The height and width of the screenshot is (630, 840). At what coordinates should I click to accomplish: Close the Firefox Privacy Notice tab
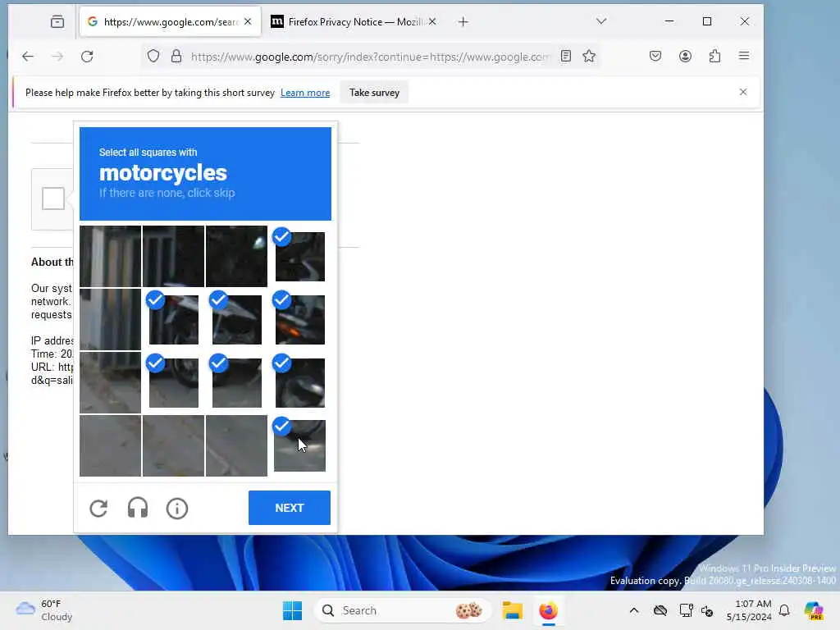pos(432,21)
